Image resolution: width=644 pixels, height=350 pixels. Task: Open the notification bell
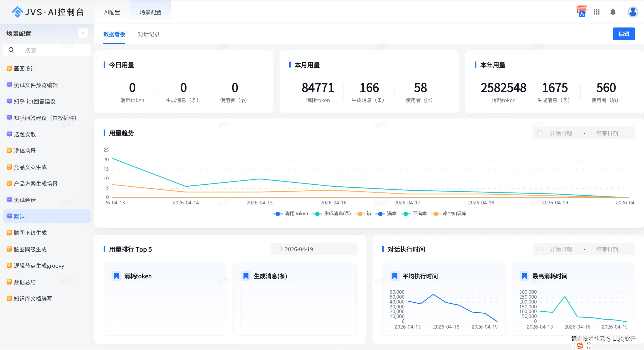[x=613, y=12]
